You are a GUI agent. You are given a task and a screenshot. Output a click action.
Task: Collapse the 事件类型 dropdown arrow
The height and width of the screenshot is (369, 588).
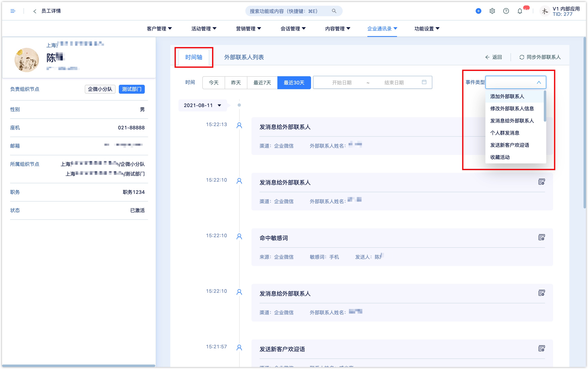point(539,82)
